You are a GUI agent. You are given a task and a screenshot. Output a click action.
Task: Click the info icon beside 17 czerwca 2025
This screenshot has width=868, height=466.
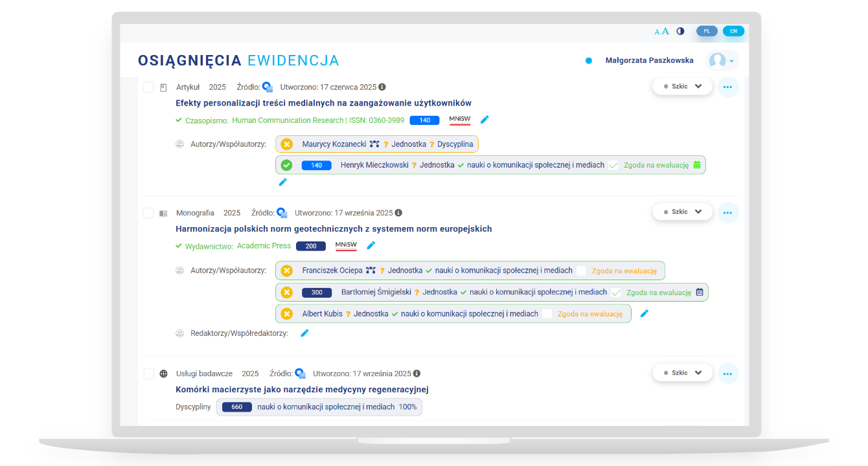(382, 87)
